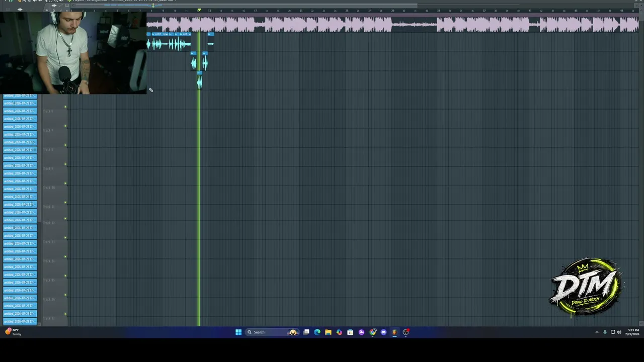Jump to bar 33 on the ruler
Image resolution: width=644 pixels, height=362 pixels.
pyautogui.click(x=438, y=11)
